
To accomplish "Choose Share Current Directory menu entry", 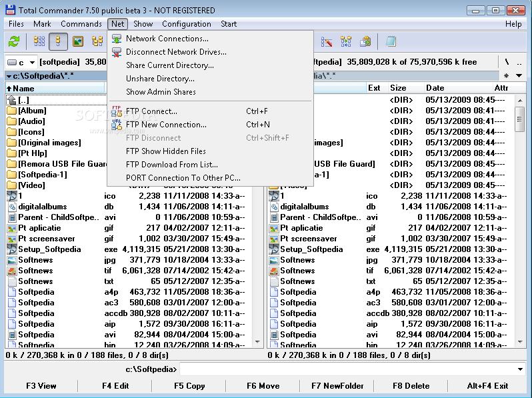I will point(210,65).
